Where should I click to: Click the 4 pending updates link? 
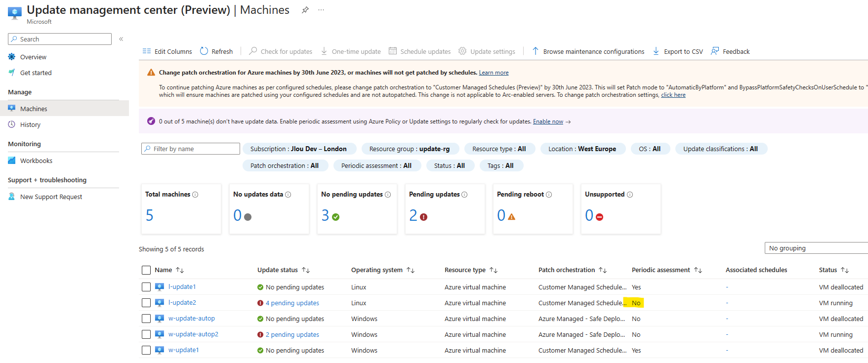pos(292,303)
